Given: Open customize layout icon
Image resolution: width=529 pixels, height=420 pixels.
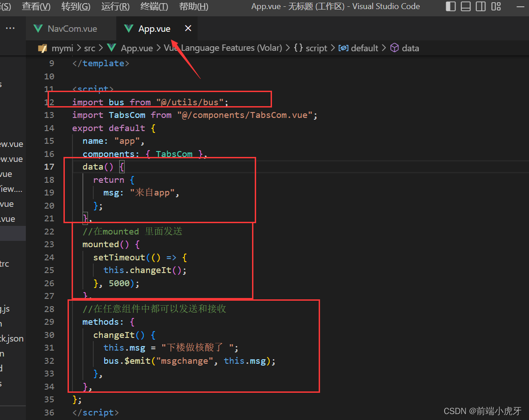Looking at the screenshot, I should point(496,6).
